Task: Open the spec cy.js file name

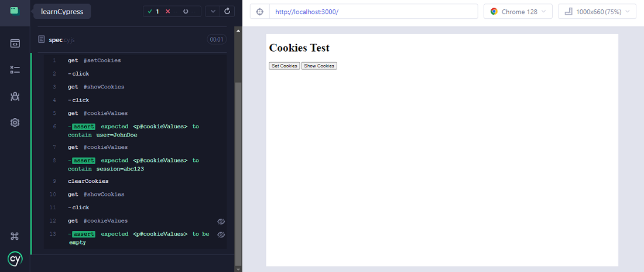Action: 61,40
